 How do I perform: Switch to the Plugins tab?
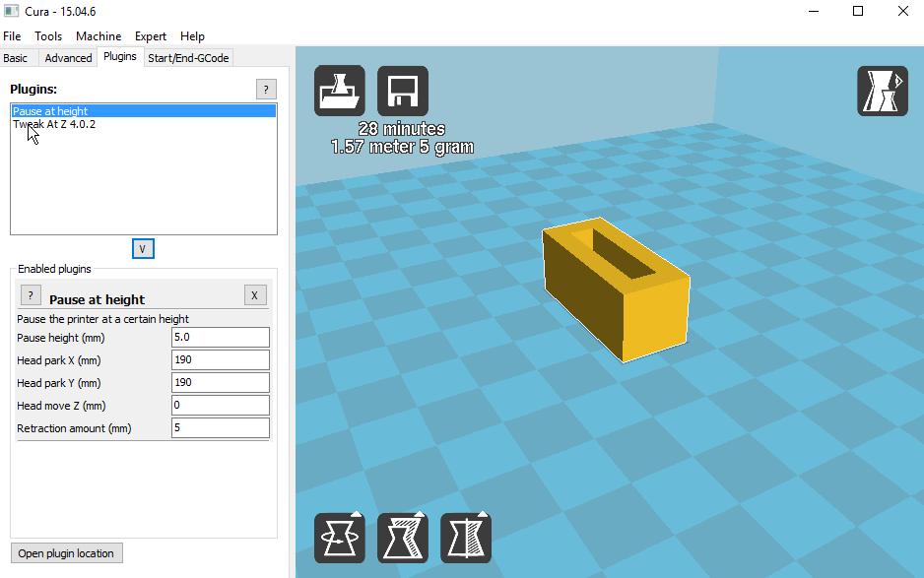point(120,56)
